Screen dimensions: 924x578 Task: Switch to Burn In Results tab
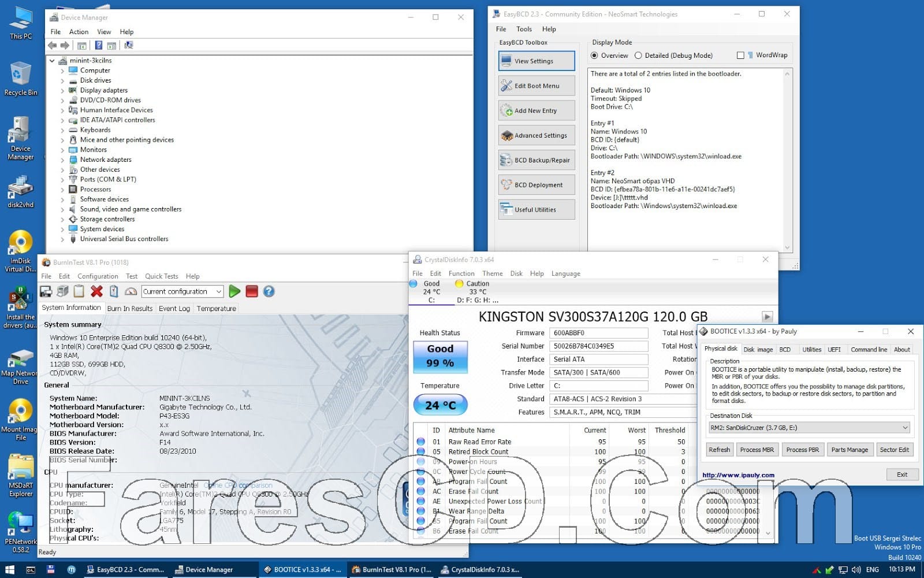[130, 309]
